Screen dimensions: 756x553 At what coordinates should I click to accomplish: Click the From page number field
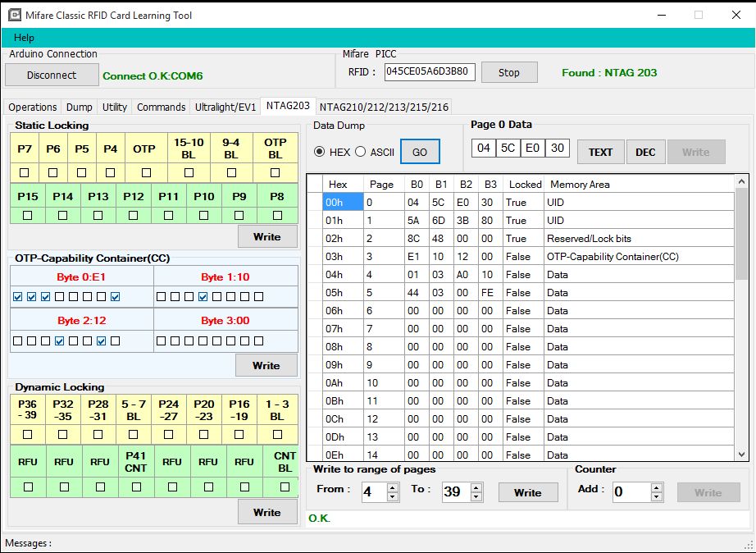point(374,492)
